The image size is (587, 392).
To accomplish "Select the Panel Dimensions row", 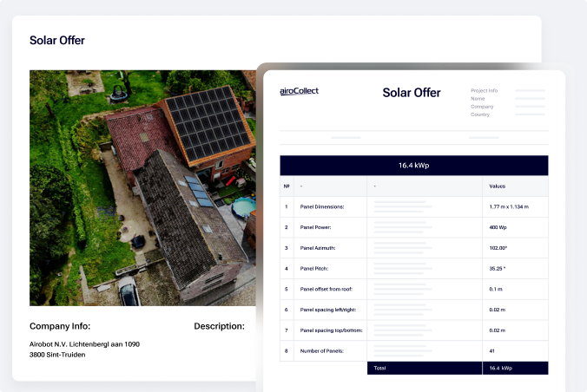I will [323, 207].
